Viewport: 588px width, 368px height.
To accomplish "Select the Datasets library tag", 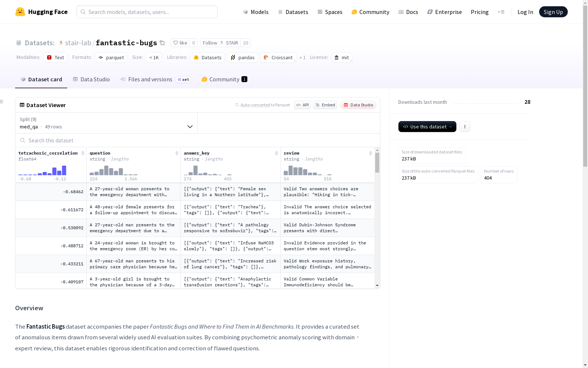I will pos(208,57).
